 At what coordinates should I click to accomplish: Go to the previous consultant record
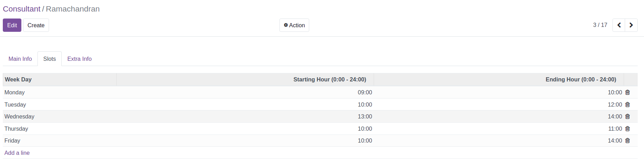click(619, 25)
